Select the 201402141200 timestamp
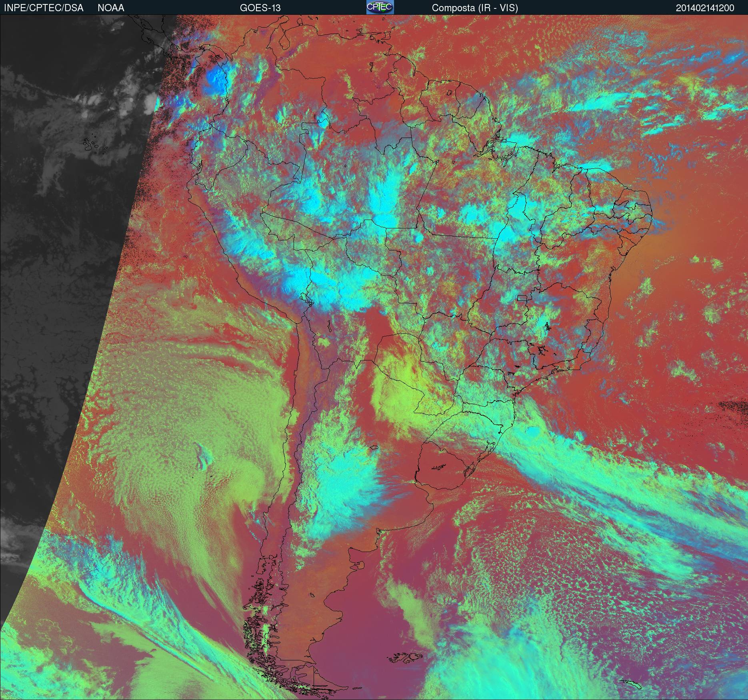The image size is (748, 700). click(705, 8)
